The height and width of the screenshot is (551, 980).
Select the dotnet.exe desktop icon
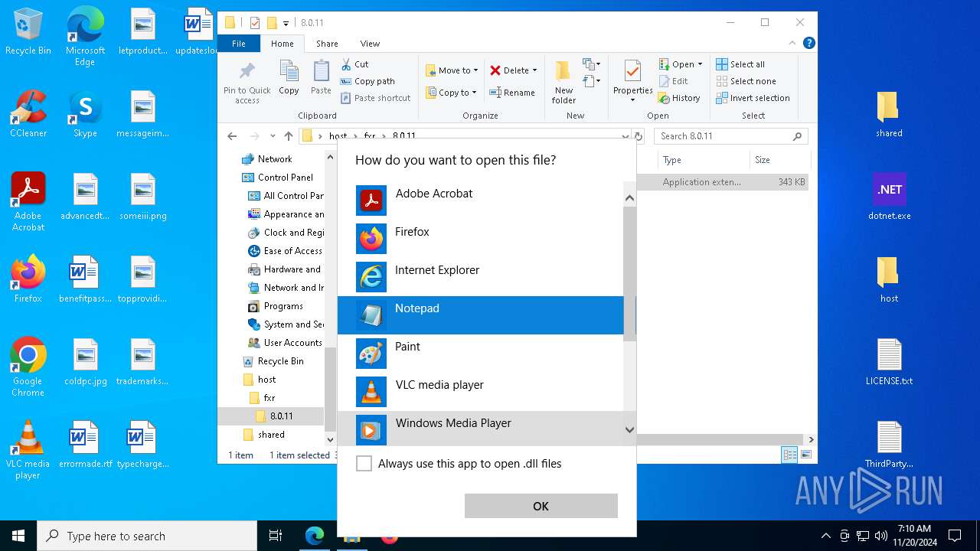[x=889, y=197]
